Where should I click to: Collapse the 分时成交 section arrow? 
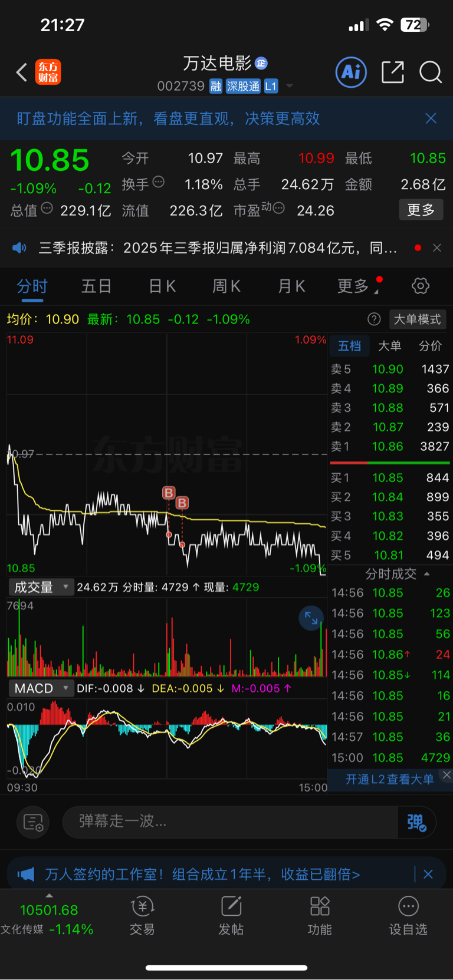click(427, 573)
